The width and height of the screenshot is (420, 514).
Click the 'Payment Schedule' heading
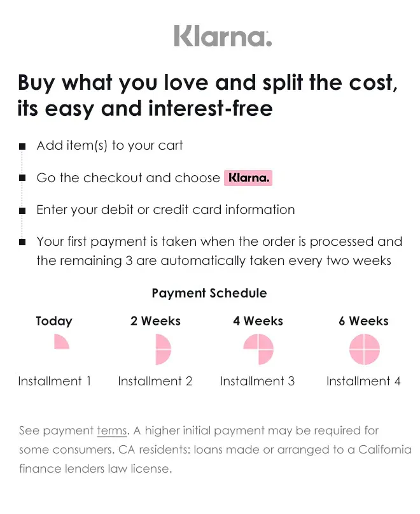click(x=209, y=294)
